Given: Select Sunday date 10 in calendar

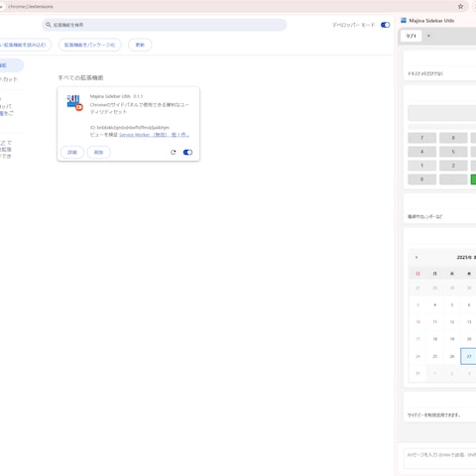Looking at the screenshot, I should [x=417, y=321].
